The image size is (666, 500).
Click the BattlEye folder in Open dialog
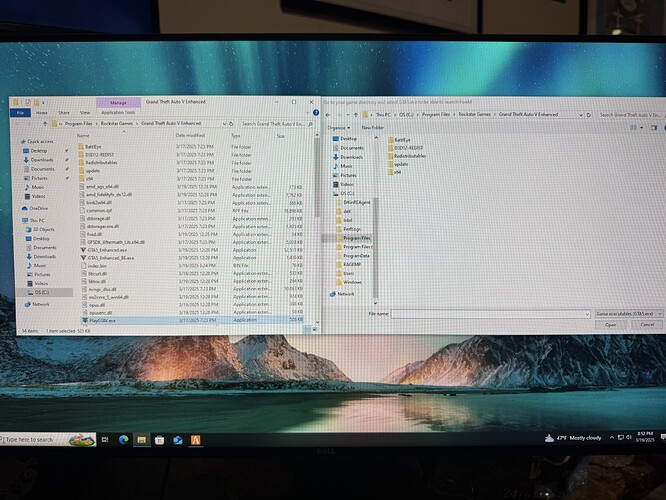click(x=399, y=139)
